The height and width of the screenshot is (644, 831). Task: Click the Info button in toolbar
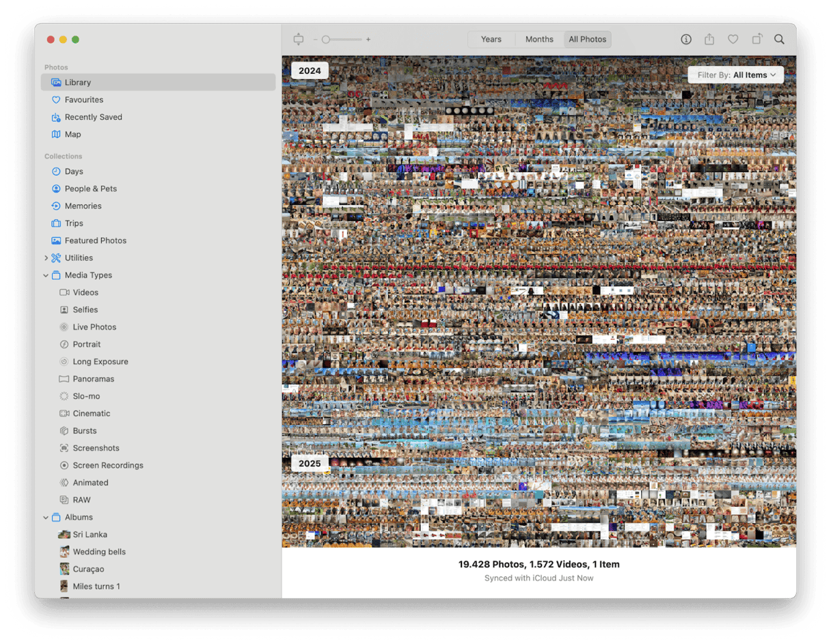(x=686, y=40)
